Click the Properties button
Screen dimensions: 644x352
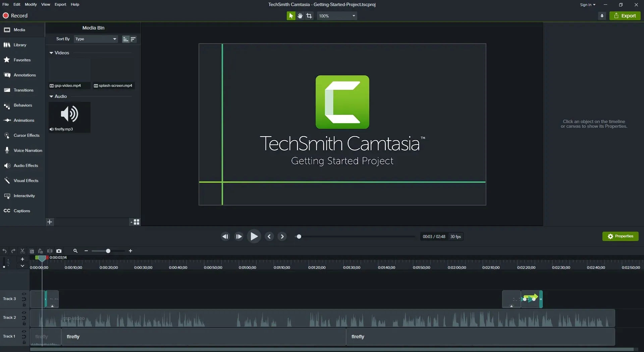(620, 236)
